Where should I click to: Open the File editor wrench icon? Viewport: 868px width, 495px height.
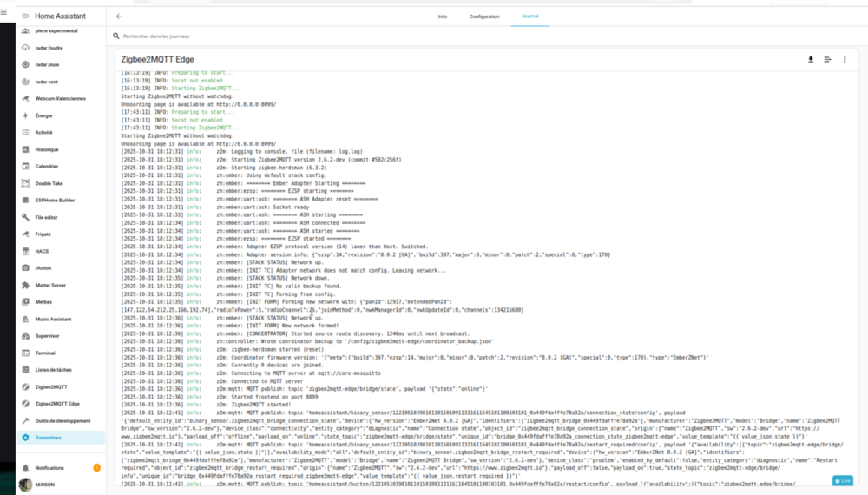25,218
